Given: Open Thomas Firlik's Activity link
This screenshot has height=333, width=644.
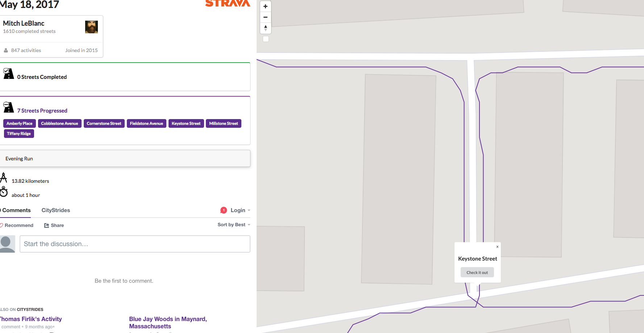Looking at the screenshot, I should (x=31, y=319).
